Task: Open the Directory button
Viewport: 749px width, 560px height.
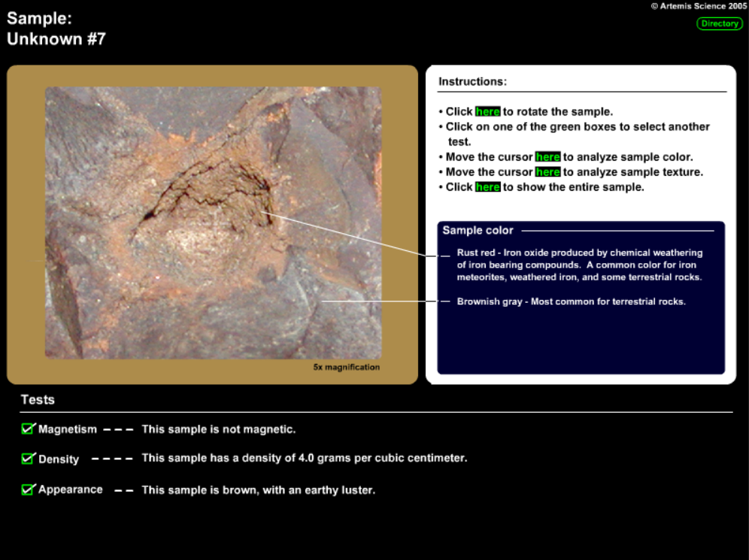Action: 719,23
